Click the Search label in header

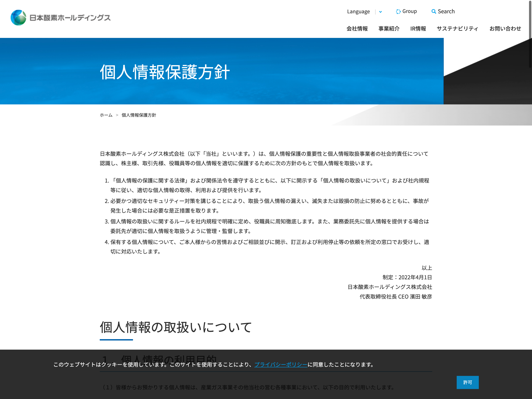446,11
